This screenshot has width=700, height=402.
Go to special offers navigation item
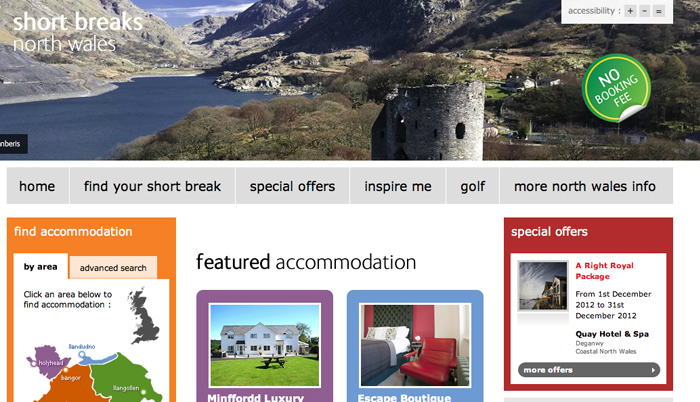(x=292, y=186)
